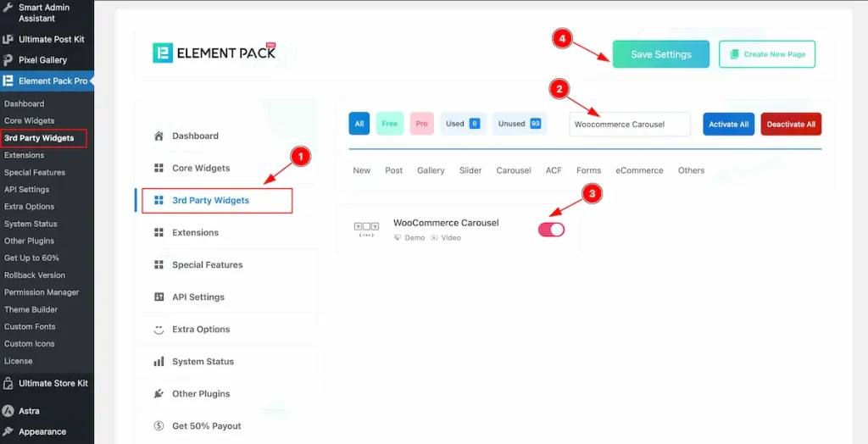Open the Post category tab
Image resolution: width=868 pixels, height=444 pixels.
393,170
